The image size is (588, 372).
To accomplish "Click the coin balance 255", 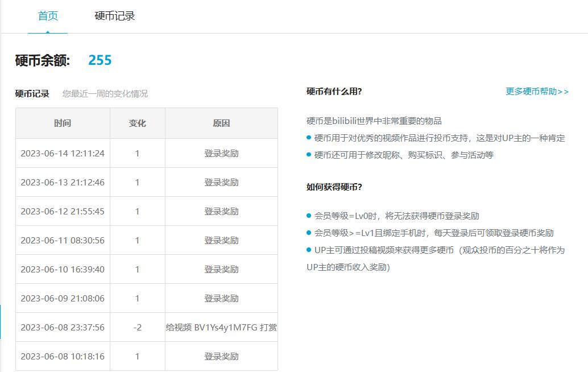I will point(100,60).
